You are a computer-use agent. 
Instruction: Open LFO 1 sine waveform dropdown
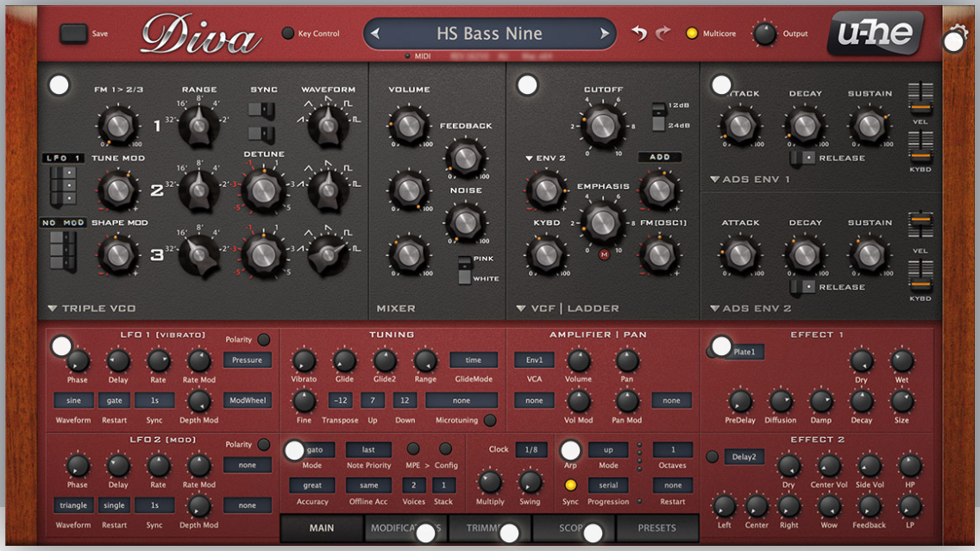tap(73, 400)
